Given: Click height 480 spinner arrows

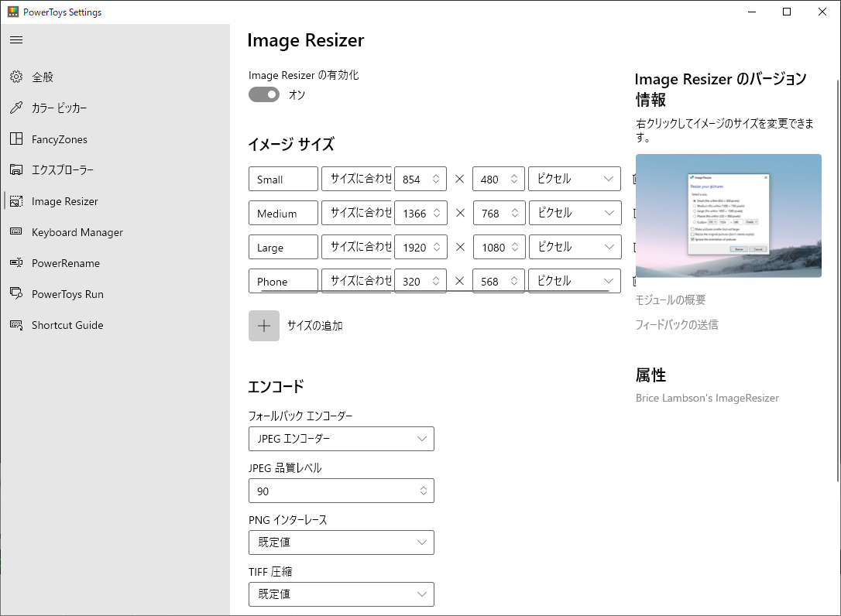Looking at the screenshot, I should coord(514,179).
